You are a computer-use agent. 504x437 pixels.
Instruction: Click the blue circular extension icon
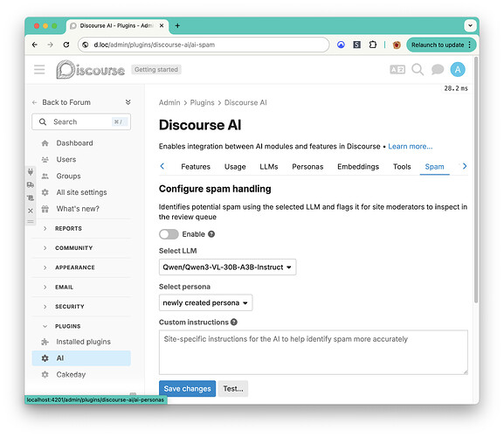(341, 45)
